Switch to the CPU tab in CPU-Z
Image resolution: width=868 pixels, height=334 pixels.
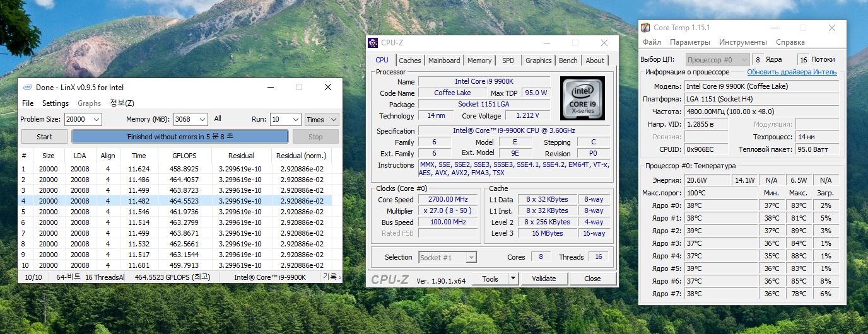(382, 60)
